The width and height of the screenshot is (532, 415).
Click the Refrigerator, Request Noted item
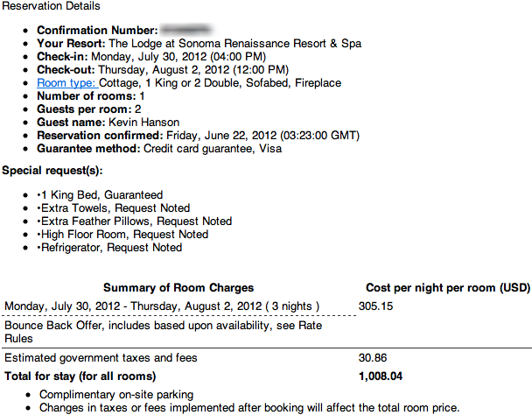pyautogui.click(x=109, y=248)
